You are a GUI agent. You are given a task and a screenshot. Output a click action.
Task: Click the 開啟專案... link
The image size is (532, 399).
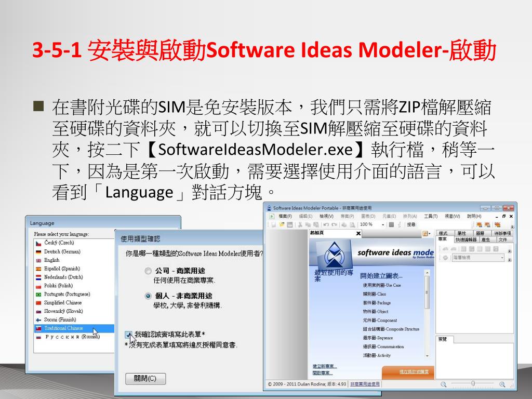[323, 373]
